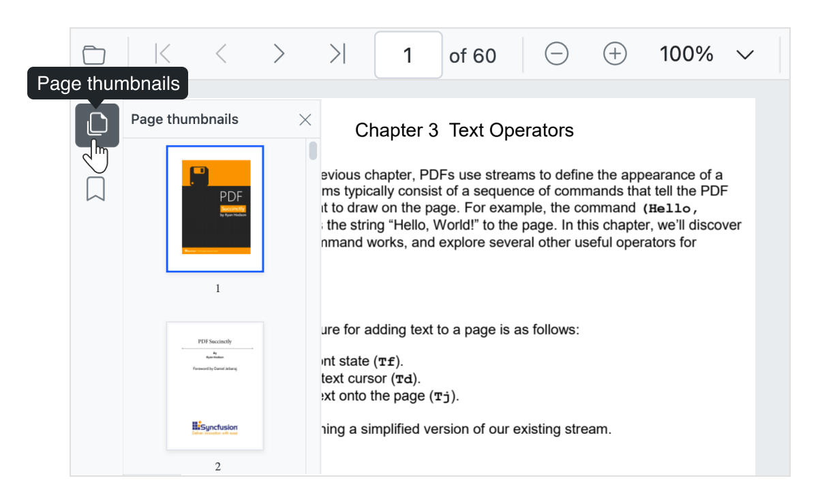
Task: Jump to the first page
Action: point(162,54)
